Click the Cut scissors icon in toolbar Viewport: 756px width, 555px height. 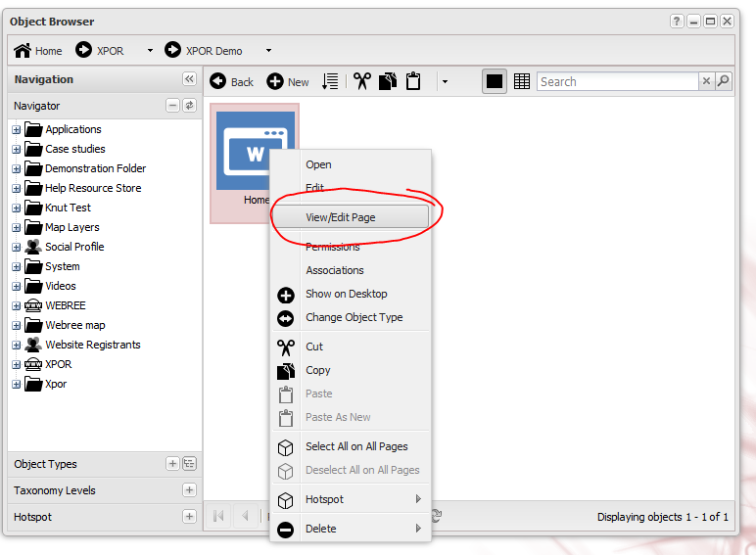point(362,81)
